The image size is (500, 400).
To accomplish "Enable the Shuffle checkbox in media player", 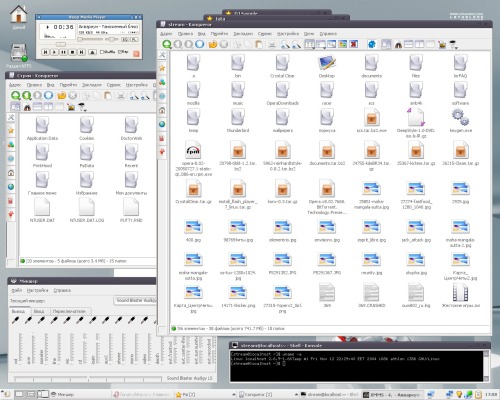I will pos(102,52).
